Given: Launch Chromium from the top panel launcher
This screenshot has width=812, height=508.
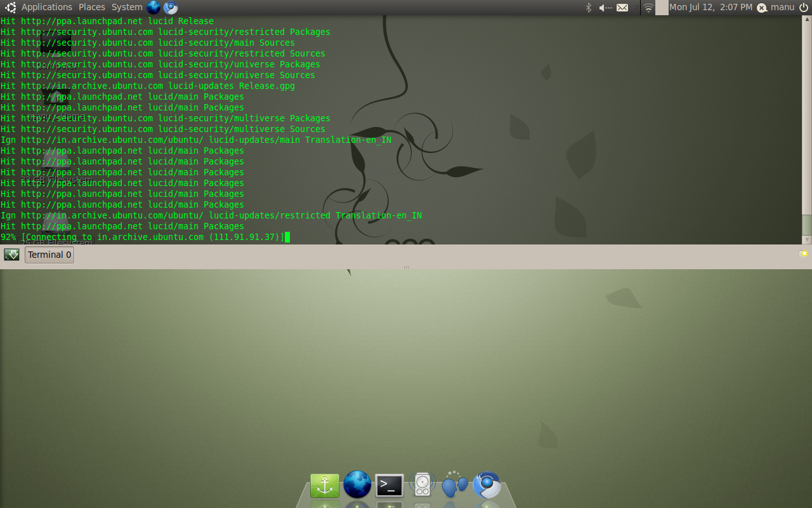Looking at the screenshot, I should click(x=169, y=7).
